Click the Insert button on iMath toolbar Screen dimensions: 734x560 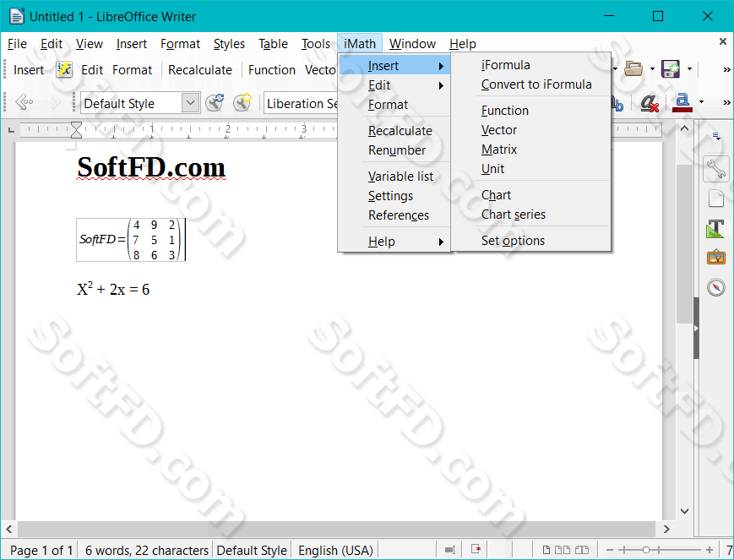click(x=29, y=70)
